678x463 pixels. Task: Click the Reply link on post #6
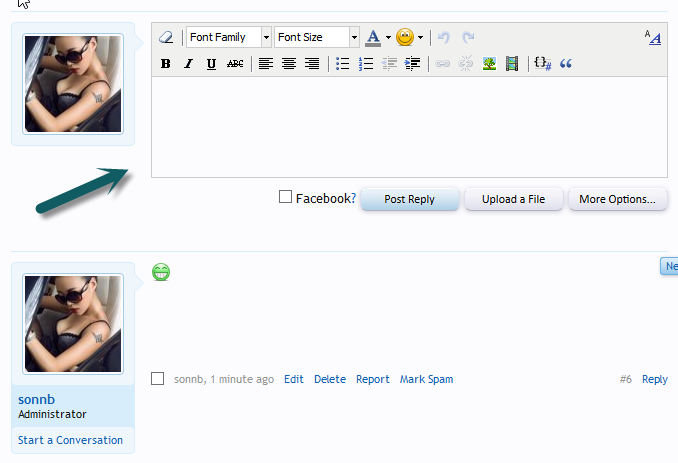[x=655, y=379]
